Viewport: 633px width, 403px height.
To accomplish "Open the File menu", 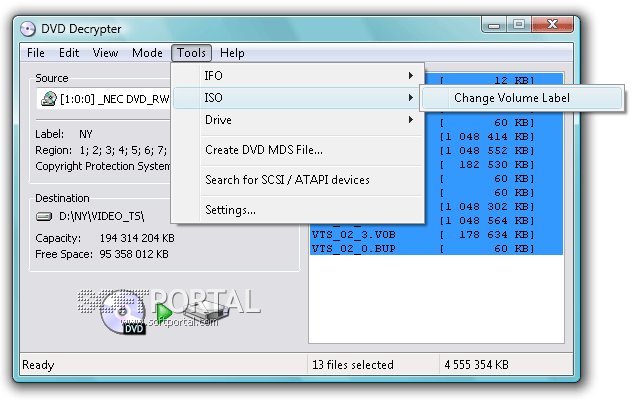I will pos(36,53).
